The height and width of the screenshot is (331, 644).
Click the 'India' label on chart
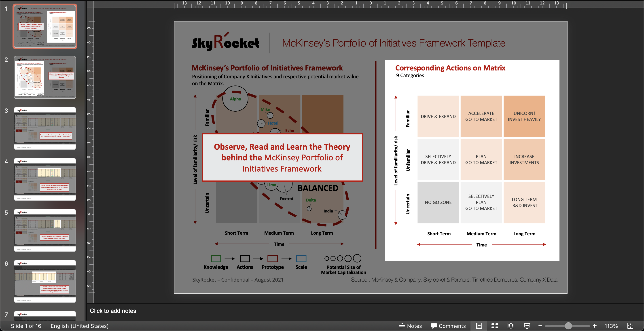[328, 211]
